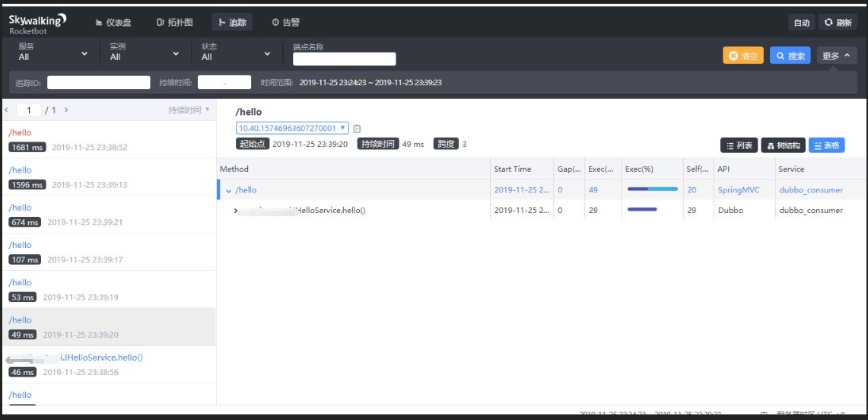868x420 pixels.
Task: Open the 服务 service dropdown
Action: (x=53, y=52)
